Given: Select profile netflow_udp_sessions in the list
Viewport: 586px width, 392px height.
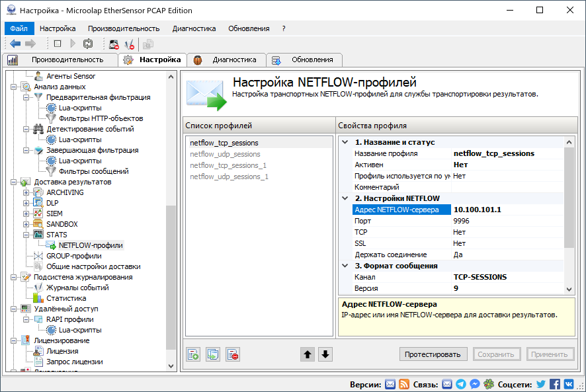Looking at the screenshot, I should tap(225, 153).
